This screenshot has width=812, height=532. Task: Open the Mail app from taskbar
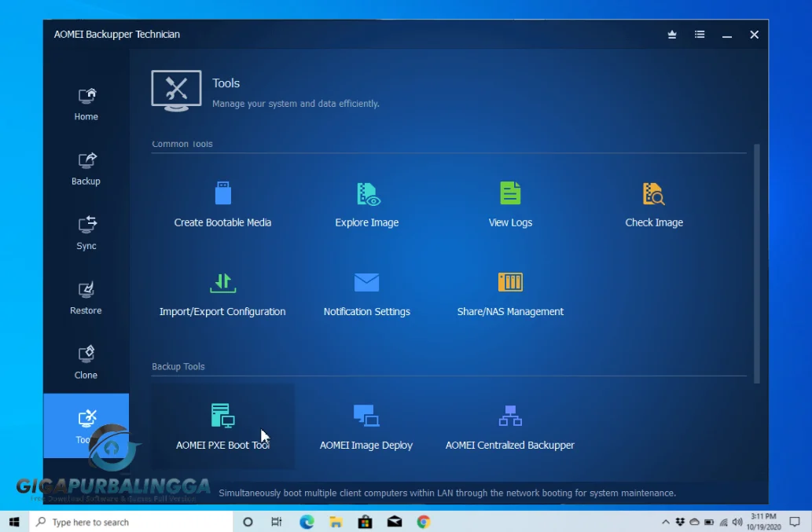395,522
